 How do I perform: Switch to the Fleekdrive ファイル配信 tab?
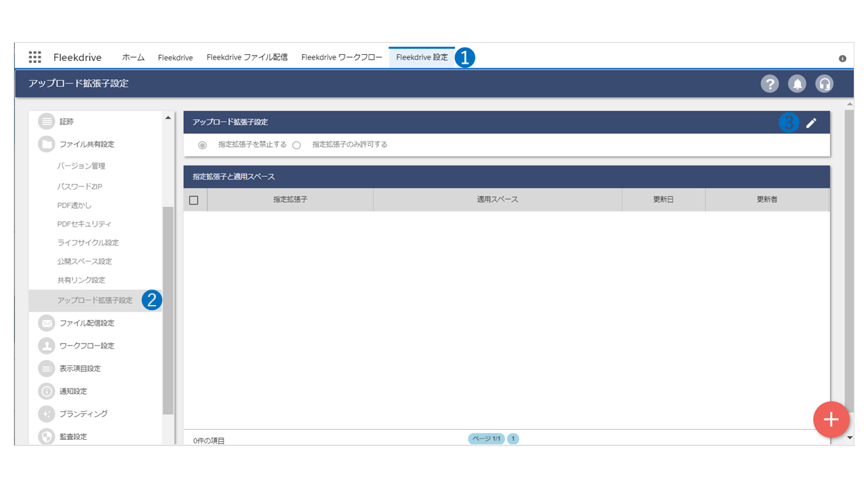247,58
